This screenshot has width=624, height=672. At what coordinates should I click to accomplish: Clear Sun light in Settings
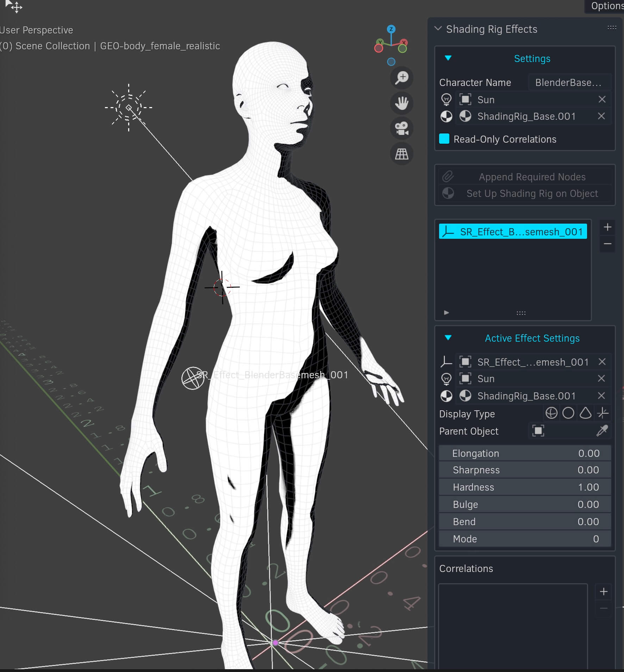click(x=602, y=100)
